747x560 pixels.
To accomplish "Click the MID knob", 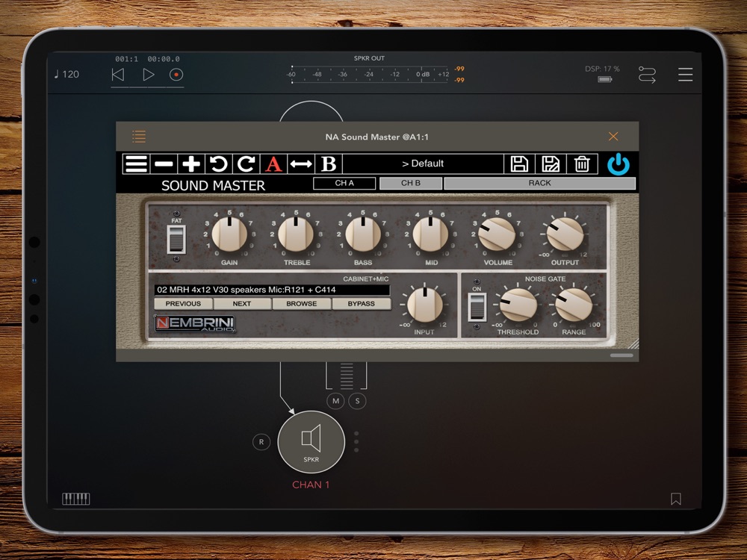I will (x=431, y=234).
